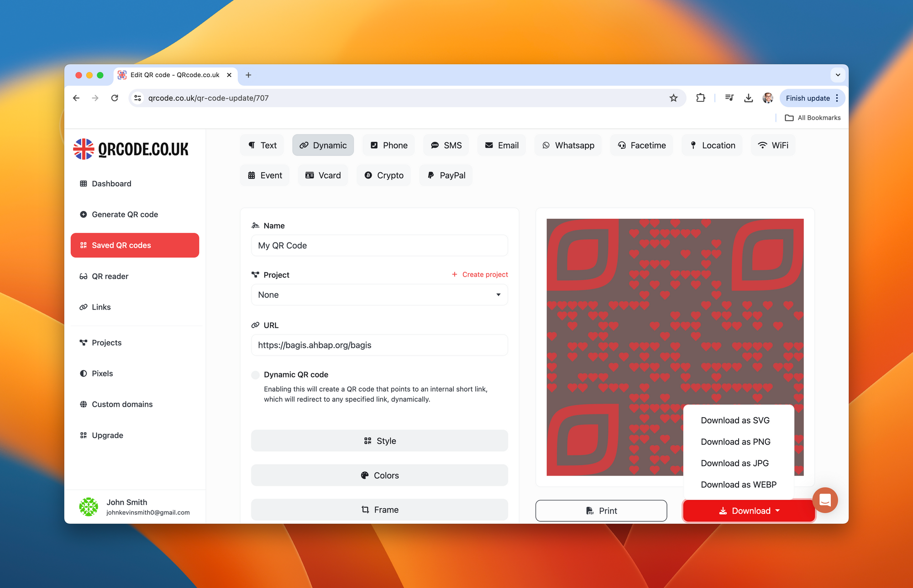Enable the Dynamic tab toggle
Image resolution: width=913 pixels, height=588 pixels.
pyautogui.click(x=255, y=374)
